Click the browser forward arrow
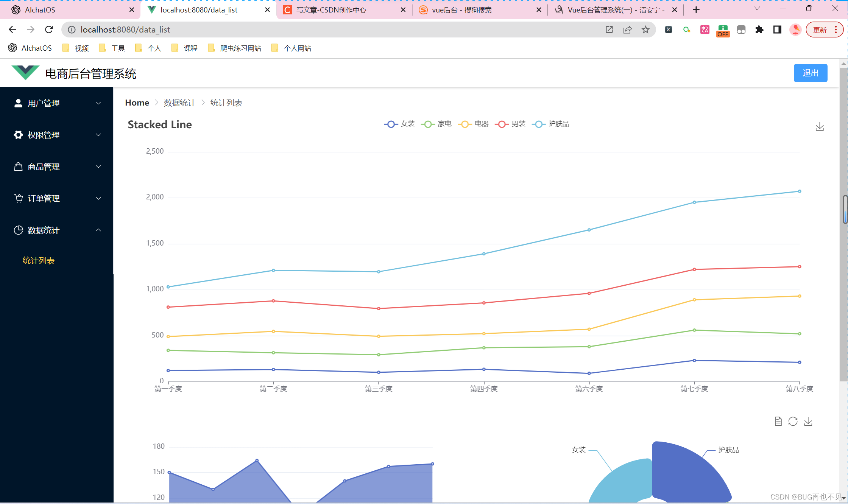The image size is (848, 504). coord(31,30)
